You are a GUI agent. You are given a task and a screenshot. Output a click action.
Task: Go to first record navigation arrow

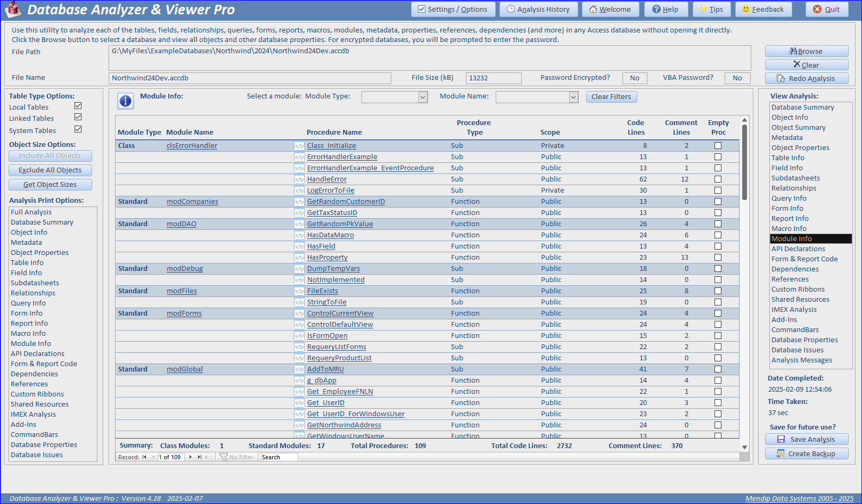[x=144, y=457]
